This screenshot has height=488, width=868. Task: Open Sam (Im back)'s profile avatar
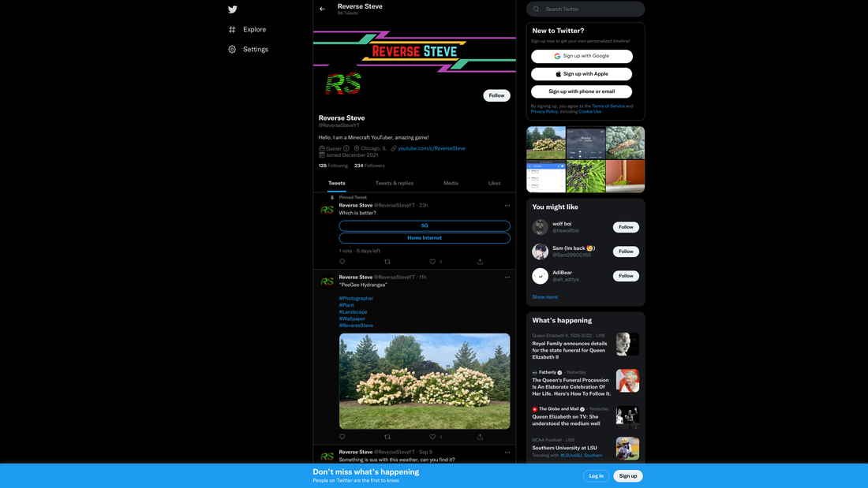[x=540, y=251]
